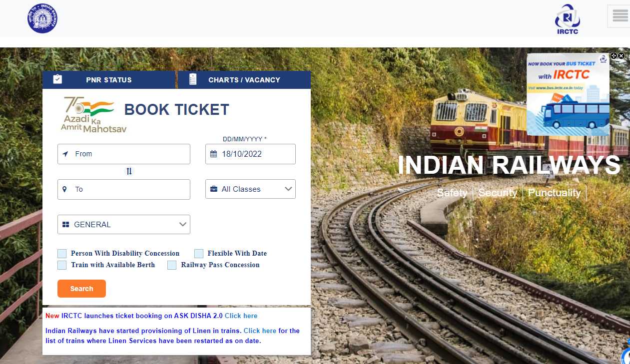Switch to CHARTS / VACANCY tab

[244, 80]
